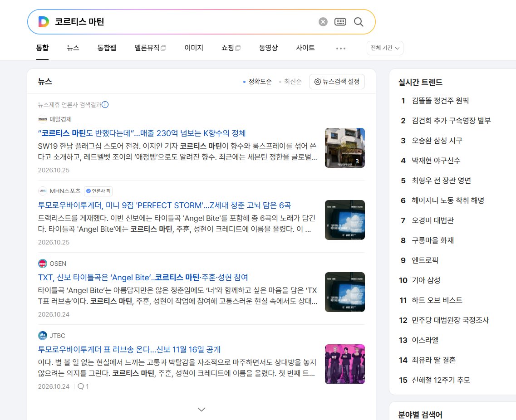Image resolution: width=516 pixels, height=420 pixels.
Task: Click trend 오경미 대법관
Action: pos(433,220)
